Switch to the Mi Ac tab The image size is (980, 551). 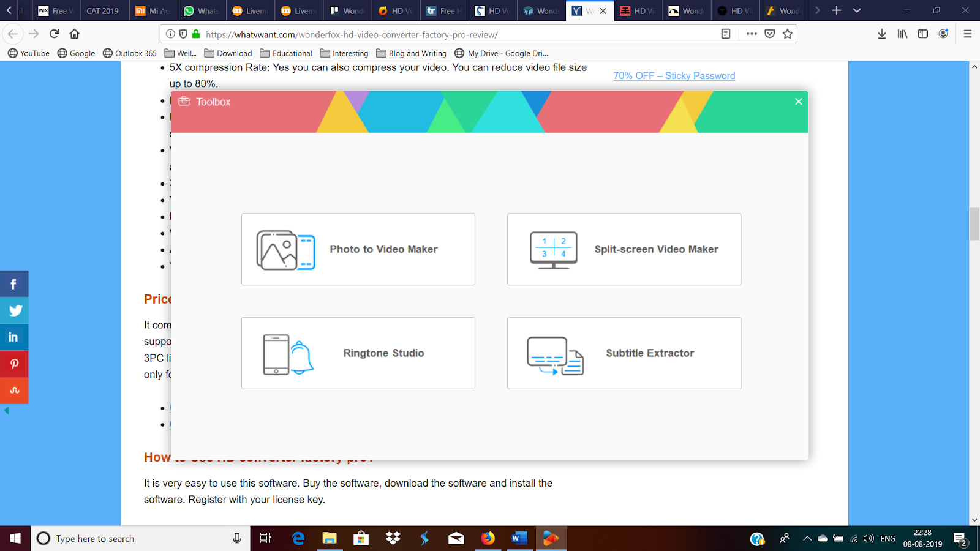click(x=153, y=10)
